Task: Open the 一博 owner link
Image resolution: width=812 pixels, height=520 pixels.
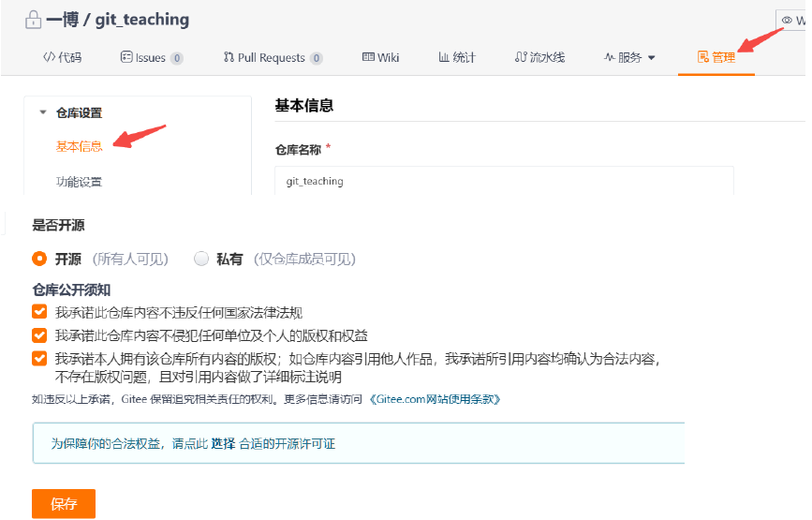Action: click(x=63, y=20)
